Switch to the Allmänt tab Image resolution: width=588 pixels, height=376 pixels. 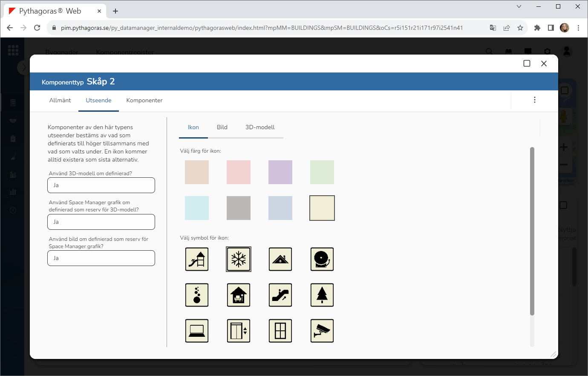click(60, 101)
